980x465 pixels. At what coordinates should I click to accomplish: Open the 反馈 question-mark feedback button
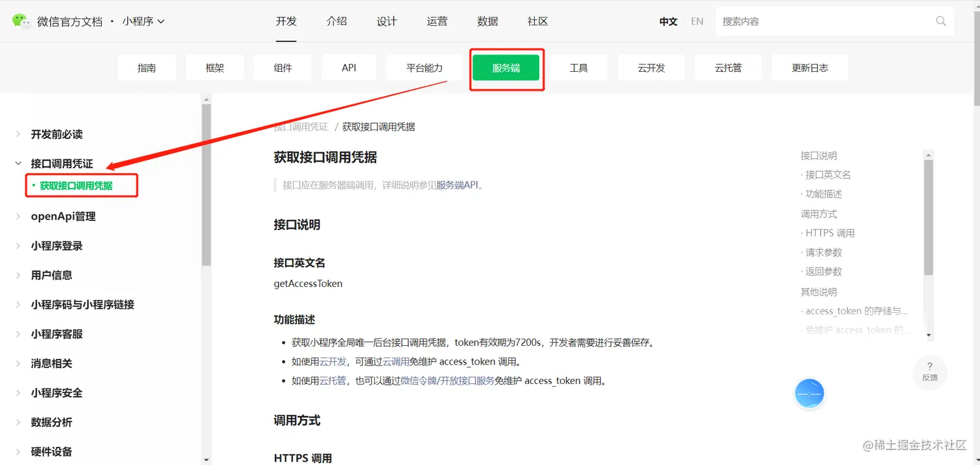[929, 372]
